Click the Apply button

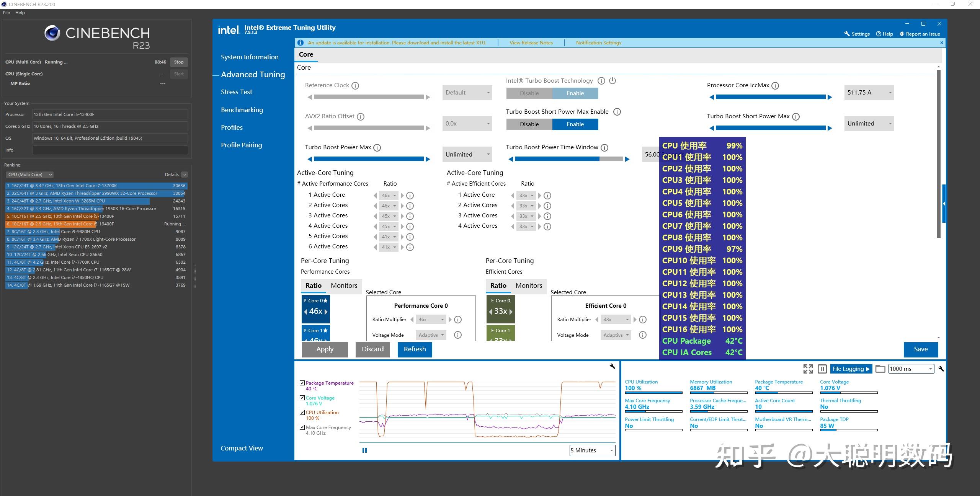pos(325,349)
